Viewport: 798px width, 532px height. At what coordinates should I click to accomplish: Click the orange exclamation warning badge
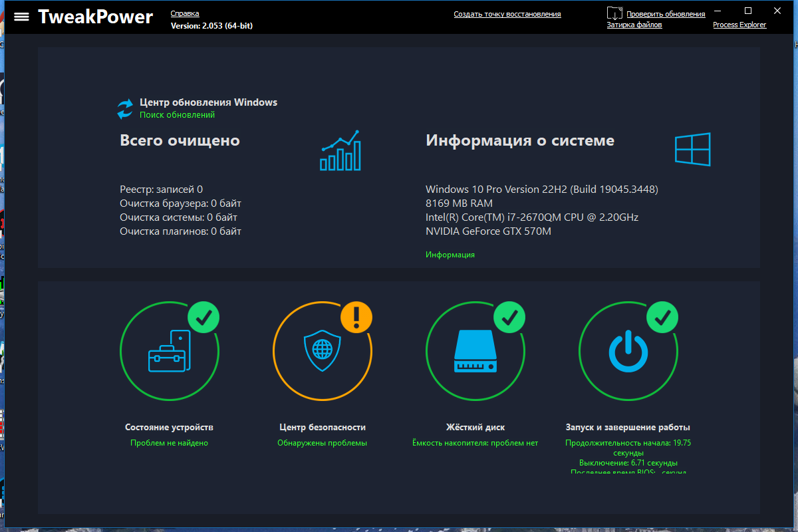(x=356, y=317)
